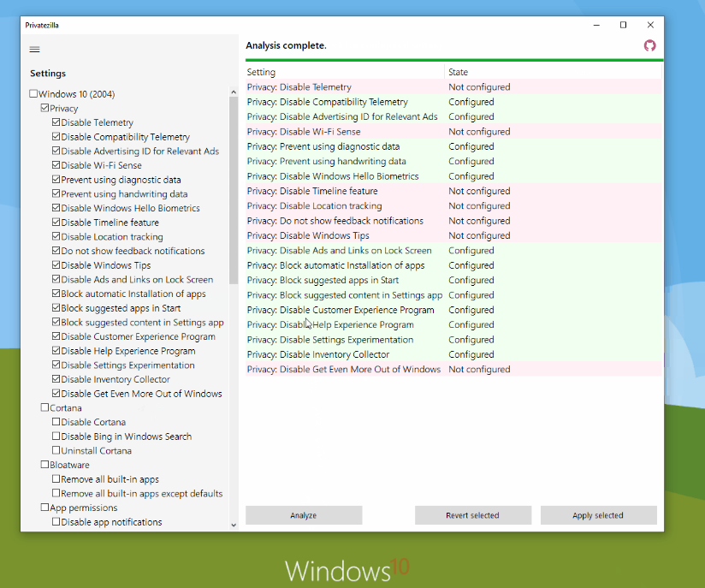Check the App permissions category checkbox
705x588 pixels.
[x=44, y=507]
